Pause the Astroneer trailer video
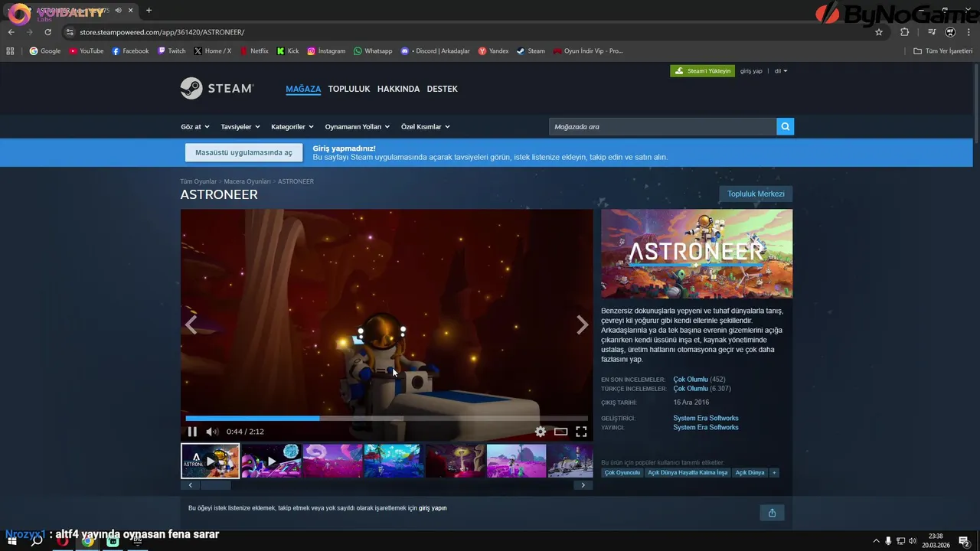This screenshot has height=551, width=980. 192,432
